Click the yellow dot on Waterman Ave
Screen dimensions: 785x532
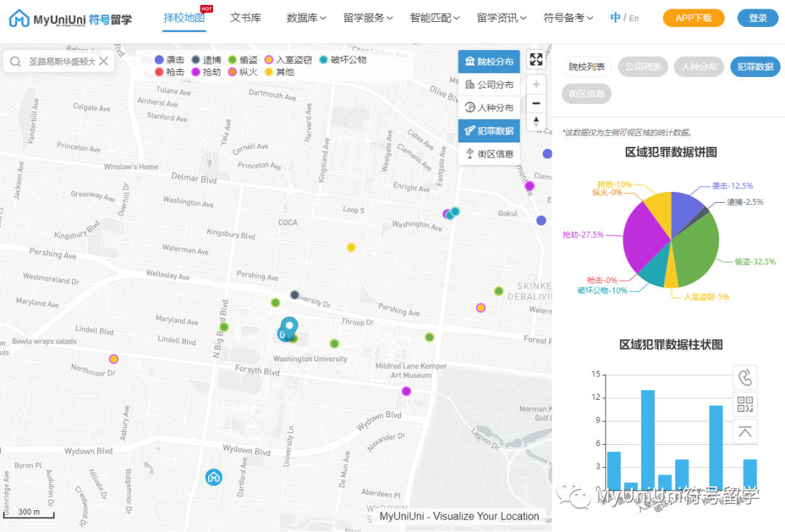352,247
